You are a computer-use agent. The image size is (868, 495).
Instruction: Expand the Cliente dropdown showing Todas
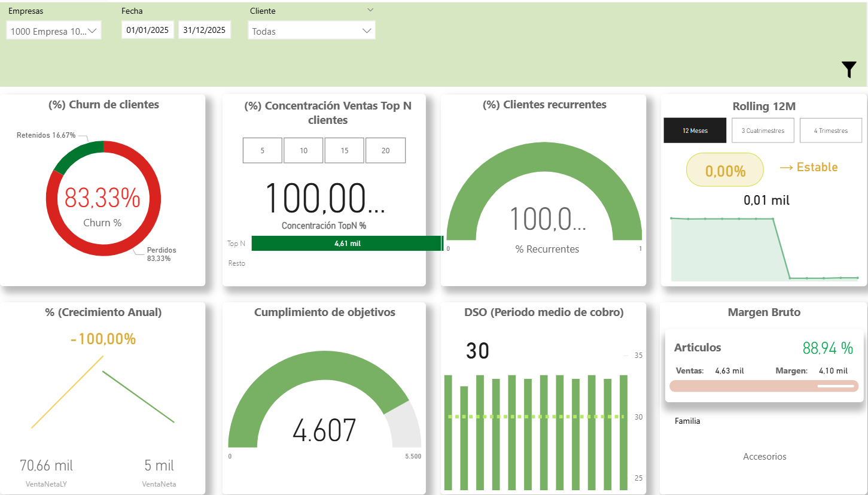pyautogui.click(x=311, y=31)
